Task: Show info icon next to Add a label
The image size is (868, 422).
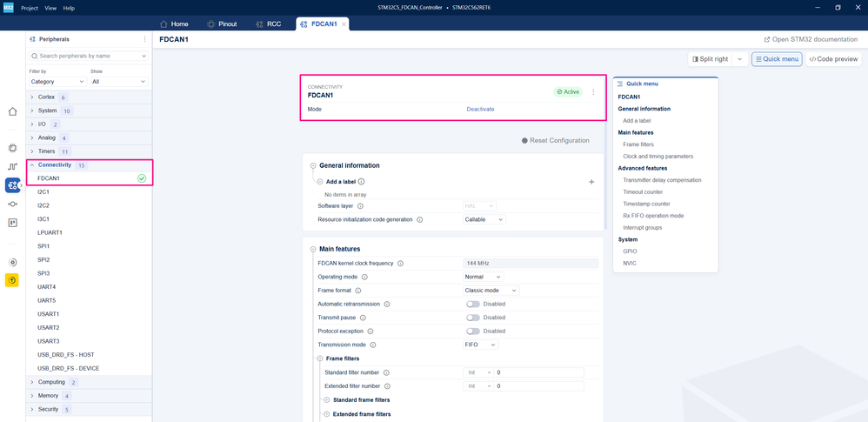Action: point(361,182)
